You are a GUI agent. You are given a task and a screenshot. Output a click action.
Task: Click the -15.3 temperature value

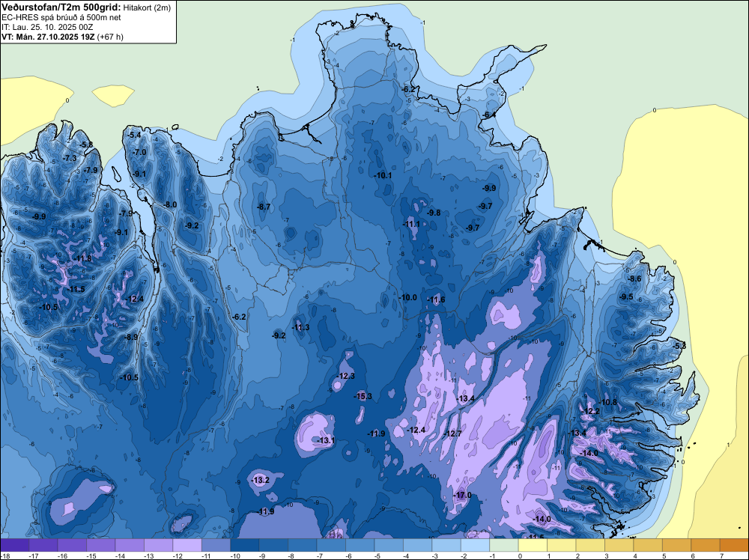click(363, 396)
